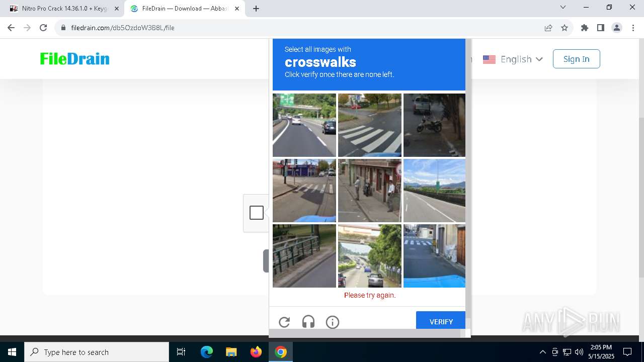Open the notification center
644x362 pixels.
click(627, 352)
